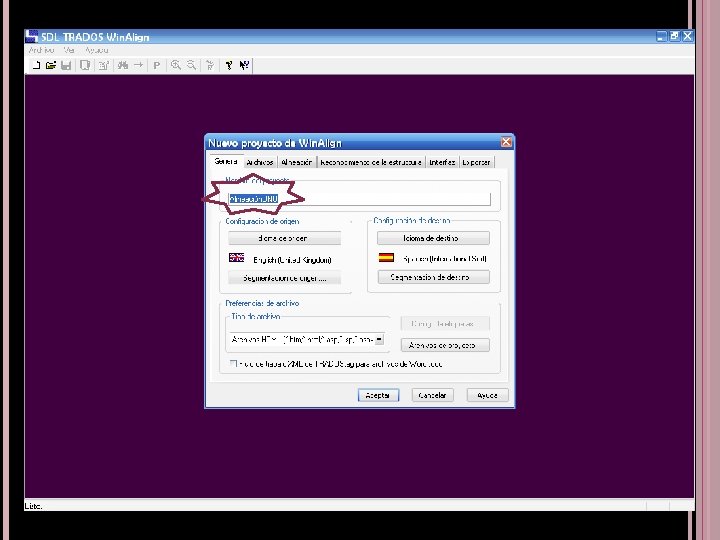Click the SDL Trados WinAlign title bar icon
The width and height of the screenshot is (720, 540).
coord(32,36)
